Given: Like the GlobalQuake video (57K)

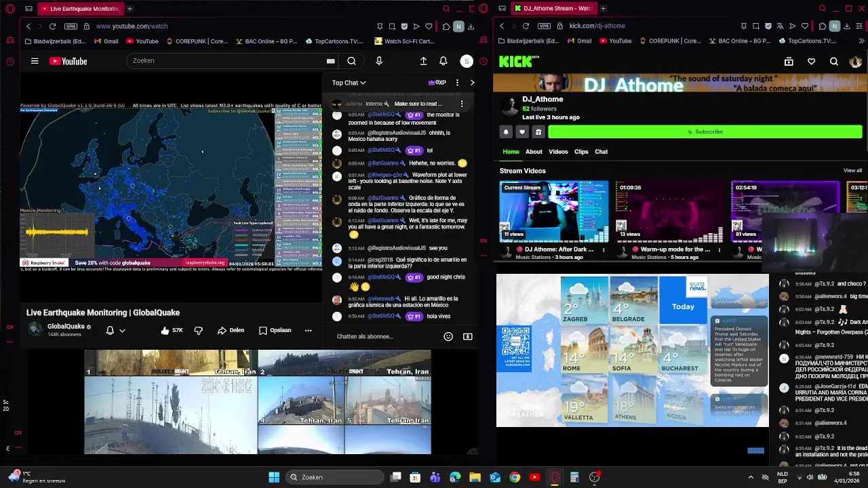Looking at the screenshot, I should [172, 330].
